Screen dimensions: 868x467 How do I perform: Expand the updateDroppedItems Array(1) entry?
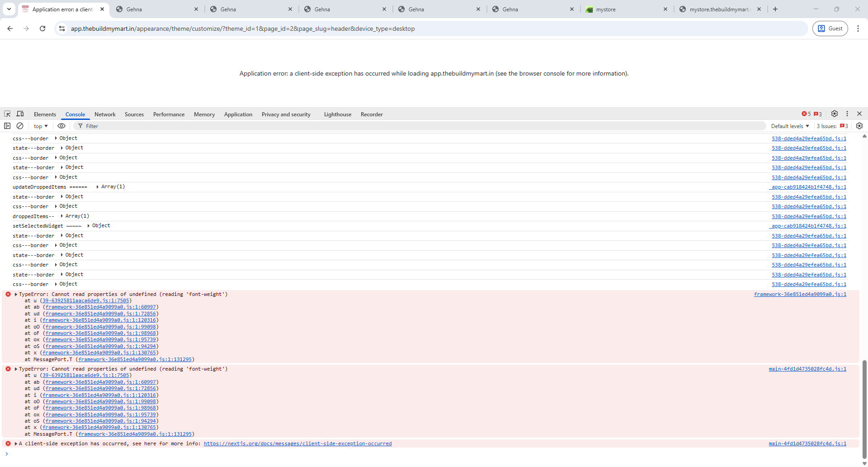click(98, 187)
